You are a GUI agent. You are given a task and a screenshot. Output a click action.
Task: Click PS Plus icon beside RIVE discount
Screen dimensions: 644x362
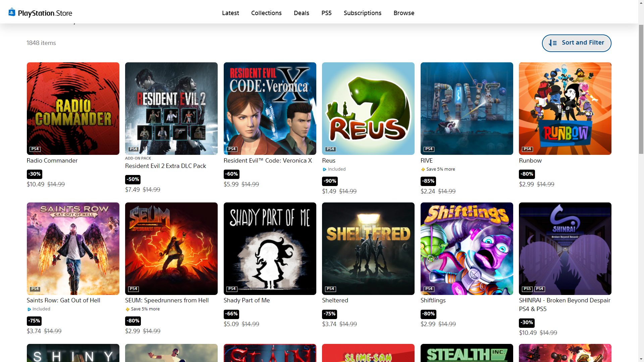pos(423,169)
